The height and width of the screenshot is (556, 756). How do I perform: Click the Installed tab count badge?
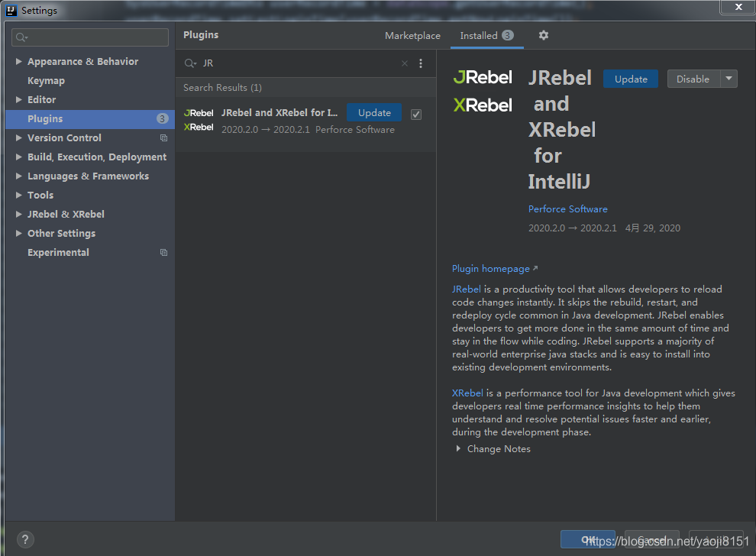pyautogui.click(x=507, y=35)
